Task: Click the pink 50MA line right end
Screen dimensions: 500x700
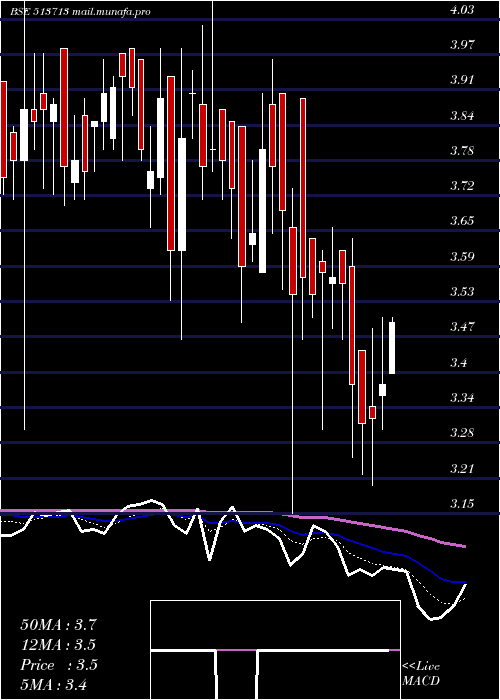Action: pyautogui.click(x=464, y=546)
